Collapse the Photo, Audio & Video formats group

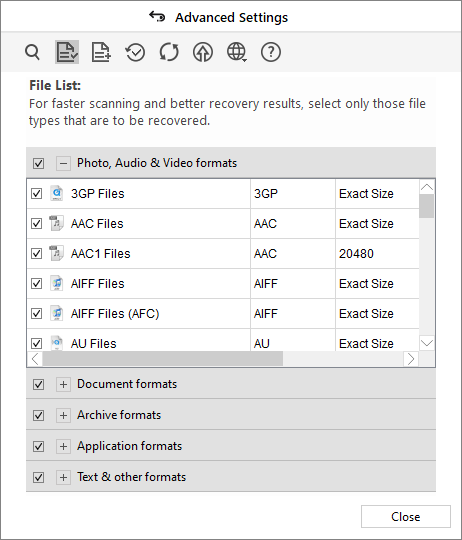pos(63,163)
